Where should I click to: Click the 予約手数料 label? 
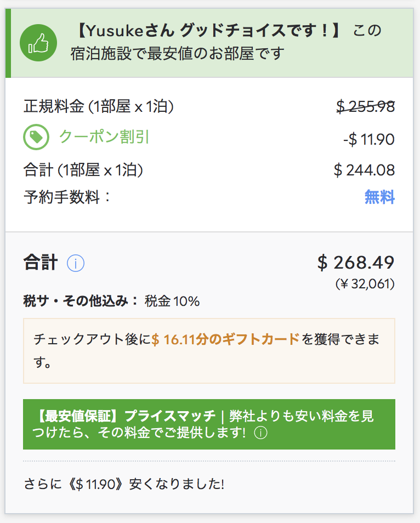pos(67,197)
